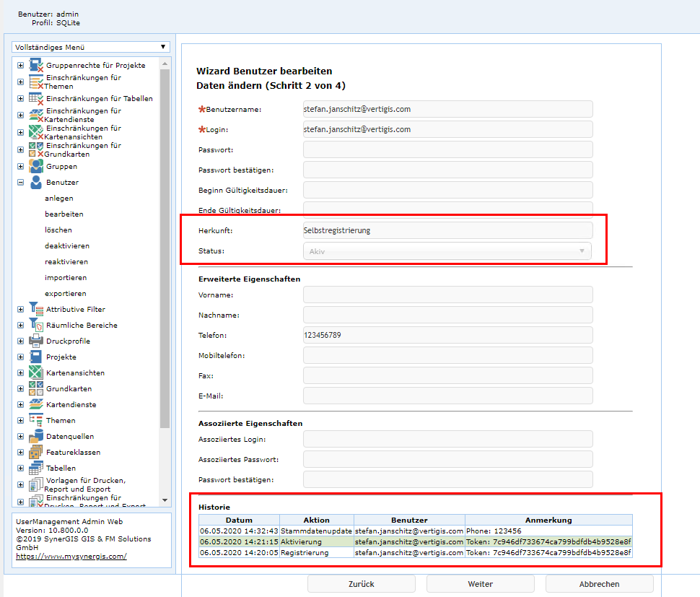This screenshot has height=597, width=700.
Task: Click the Attributive Filter funnel icon
Action: 36,309
